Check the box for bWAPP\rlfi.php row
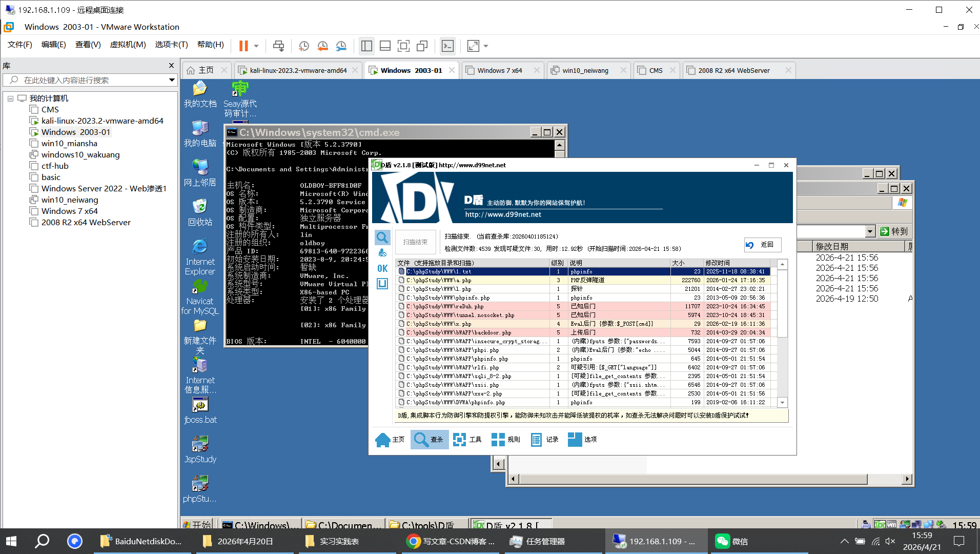This screenshot has width=980, height=554. click(x=402, y=367)
